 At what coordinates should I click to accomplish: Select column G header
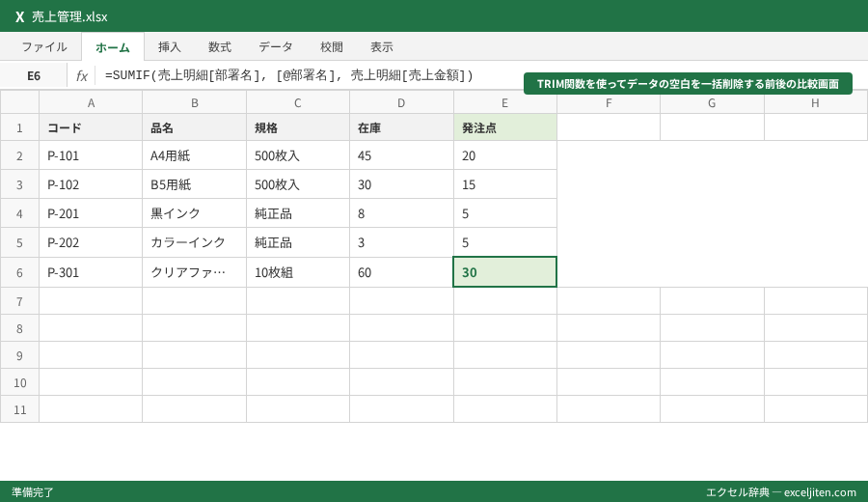tap(712, 102)
